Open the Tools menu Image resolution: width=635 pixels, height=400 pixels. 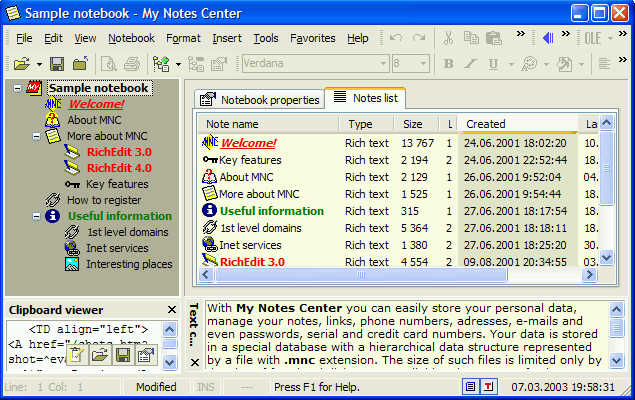pyautogui.click(x=266, y=38)
